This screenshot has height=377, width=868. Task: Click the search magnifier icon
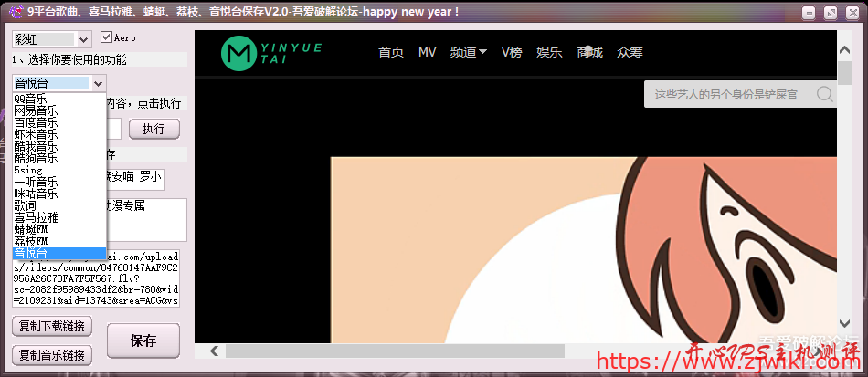pyautogui.click(x=825, y=94)
